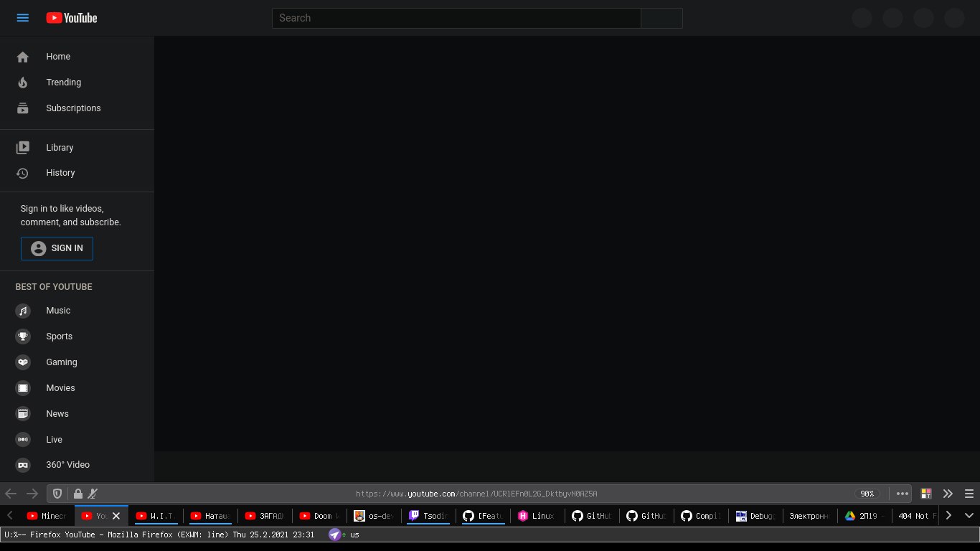Switch to the Minecr YouTube tab
The height and width of the screenshot is (551, 980).
click(47, 516)
